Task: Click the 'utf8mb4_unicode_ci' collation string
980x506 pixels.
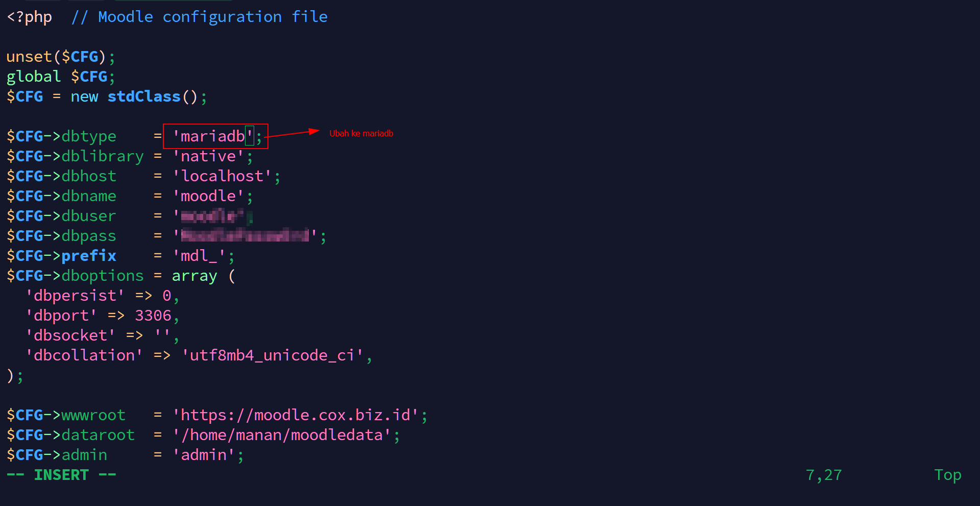Action: (x=272, y=355)
